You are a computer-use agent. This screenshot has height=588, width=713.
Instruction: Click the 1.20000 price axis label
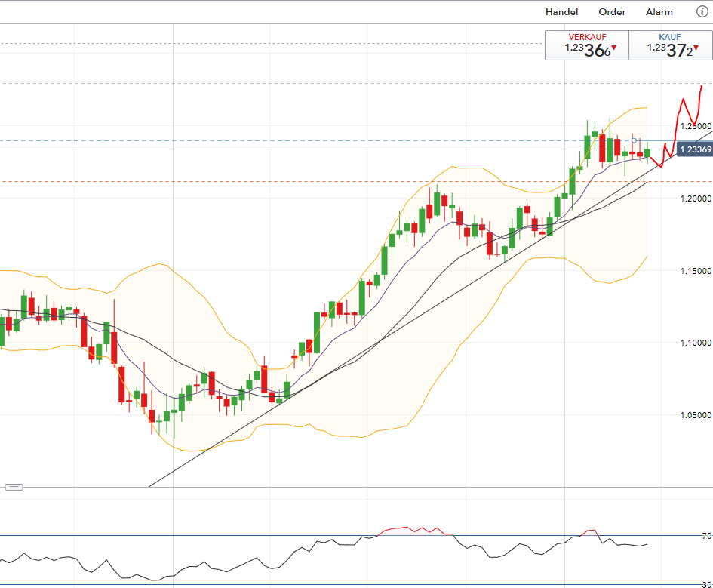point(696,199)
